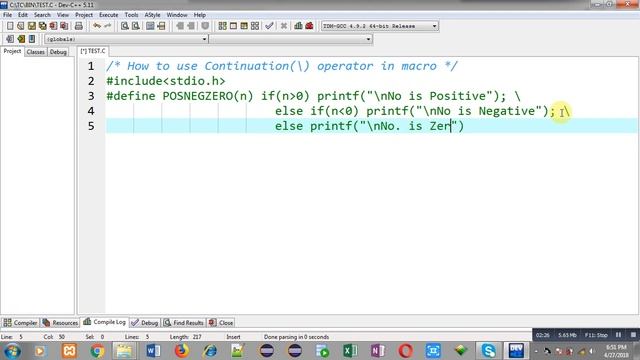Redo the last edit

(x=108, y=26)
